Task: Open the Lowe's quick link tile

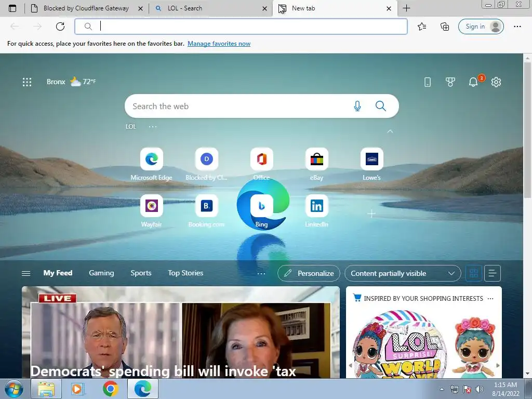Action: click(371, 164)
